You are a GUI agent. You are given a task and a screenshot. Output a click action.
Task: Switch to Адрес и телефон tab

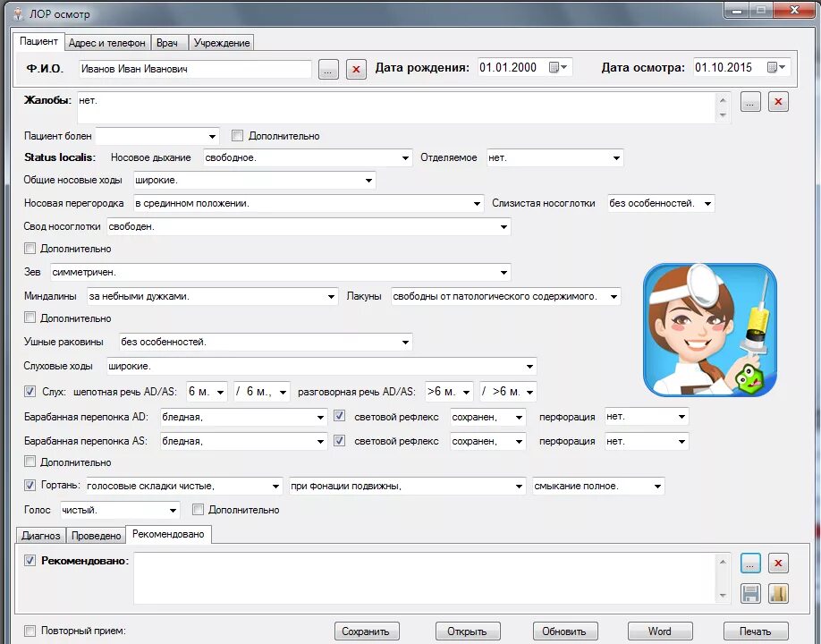pyautogui.click(x=106, y=43)
